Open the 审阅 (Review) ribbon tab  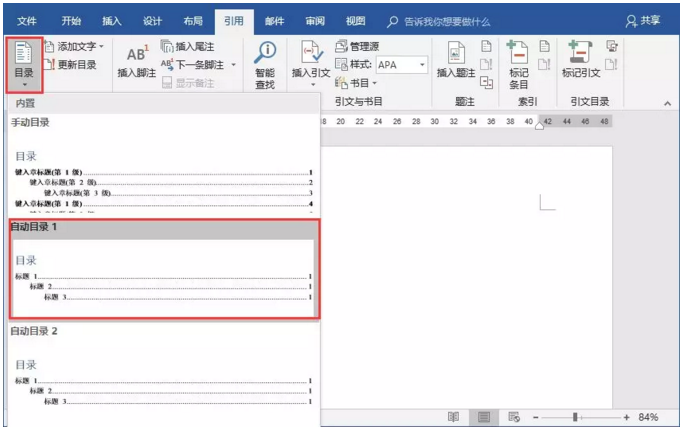(314, 20)
